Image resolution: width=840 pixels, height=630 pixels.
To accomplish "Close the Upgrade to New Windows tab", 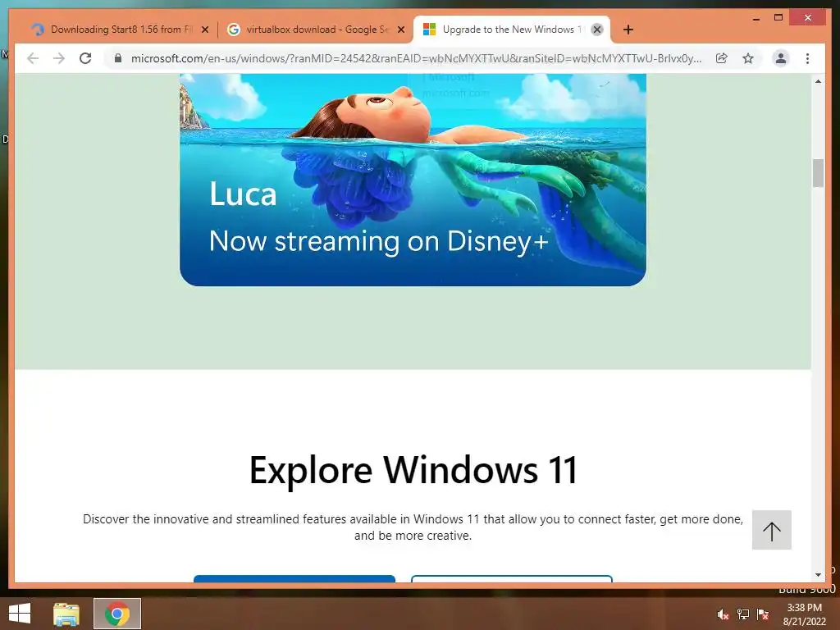I will (x=597, y=30).
